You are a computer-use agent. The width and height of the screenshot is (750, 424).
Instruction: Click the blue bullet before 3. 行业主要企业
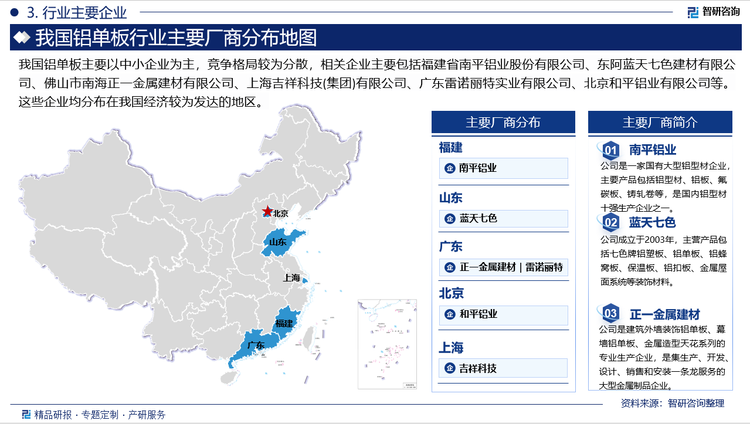pos(14,12)
